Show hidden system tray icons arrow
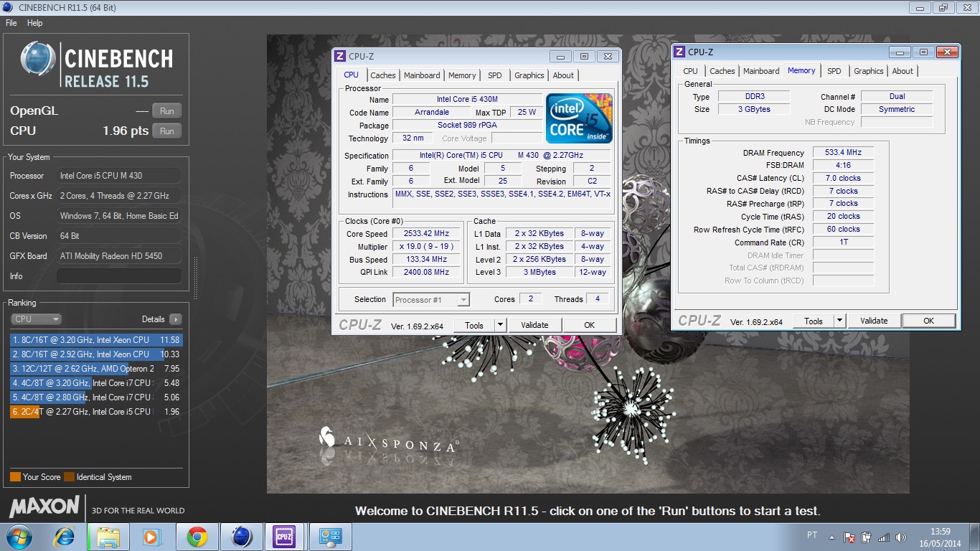This screenshot has height=551, width=980. click(x=831, y=537)
